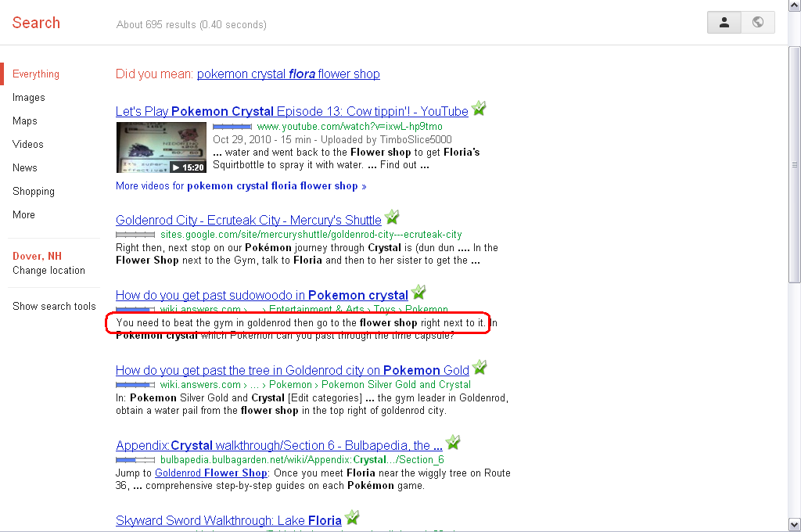Open Appendix: Crystal walkthrough Section 6 result

pyautogui.click(x=279, y=446)
